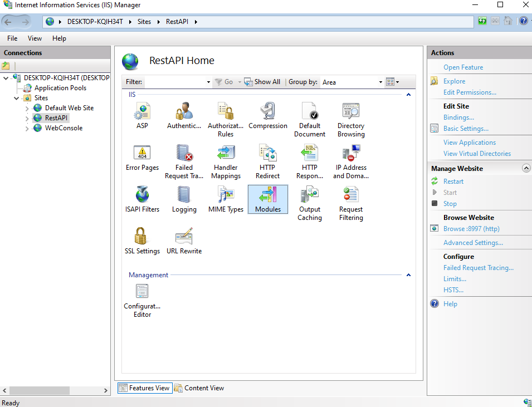This screenshot has width=532, height=407.
Task: Open the ISAPI Filters feature
Action: tap(142, 199)
